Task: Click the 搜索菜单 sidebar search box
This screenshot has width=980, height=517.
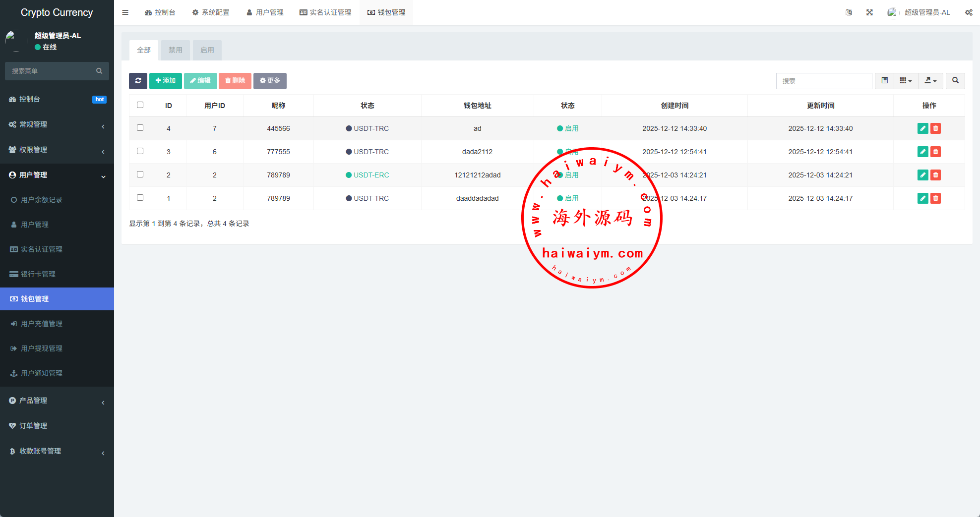Action: (52, 71)
